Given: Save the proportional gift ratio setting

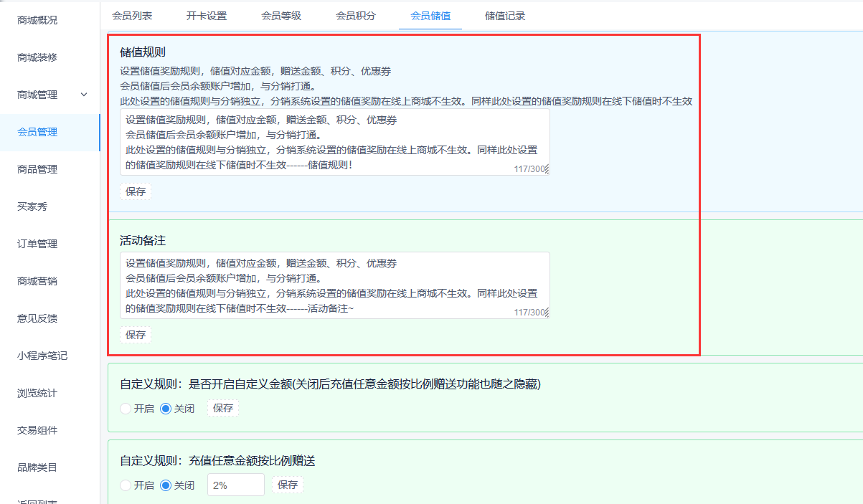Looking at the screenshot, I should coord(288,485).
